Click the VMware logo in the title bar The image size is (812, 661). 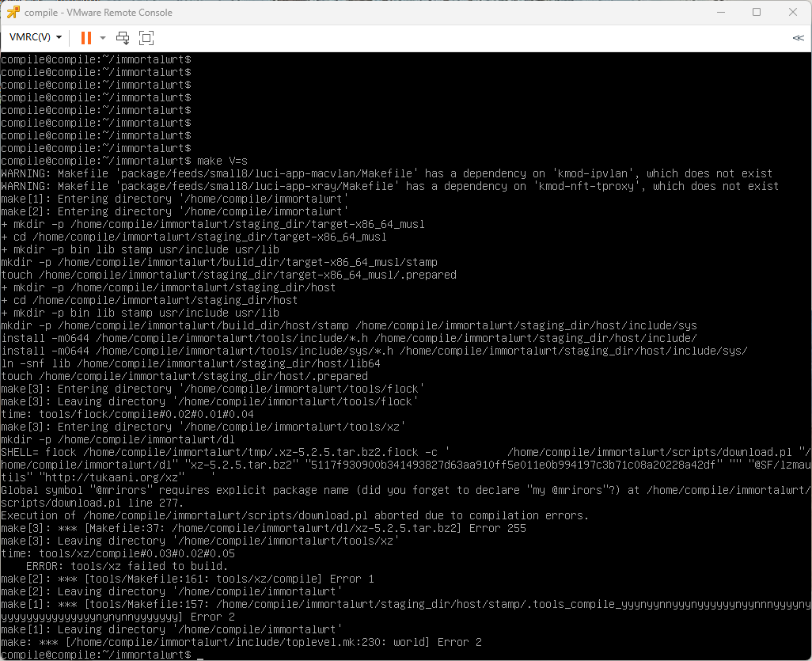[11, 12]
